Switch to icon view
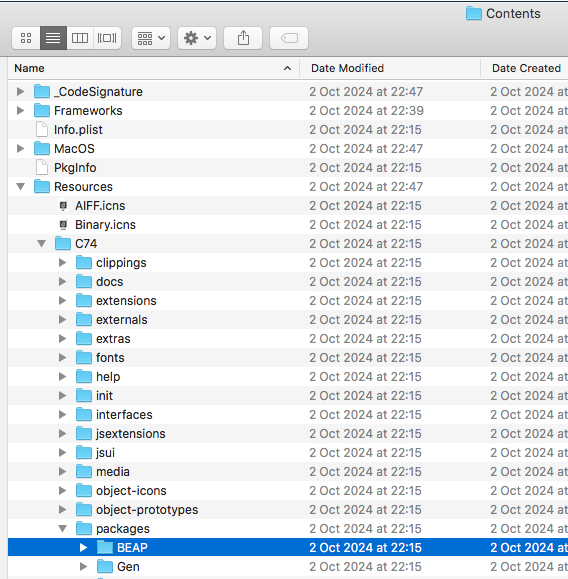The width and height of the screenshot is (568, 579). [26, 38]
